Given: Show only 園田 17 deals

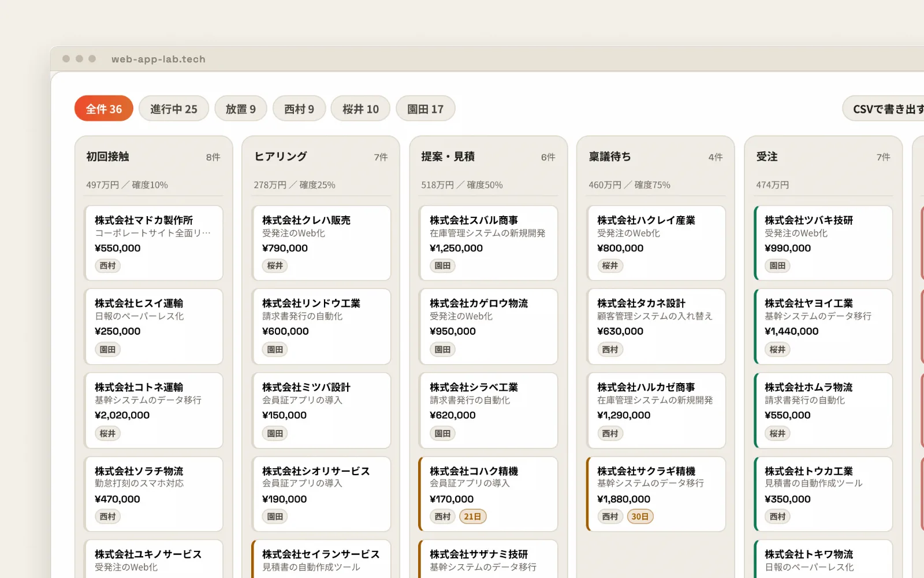Looking at the screenshot, I should [426, 109].
